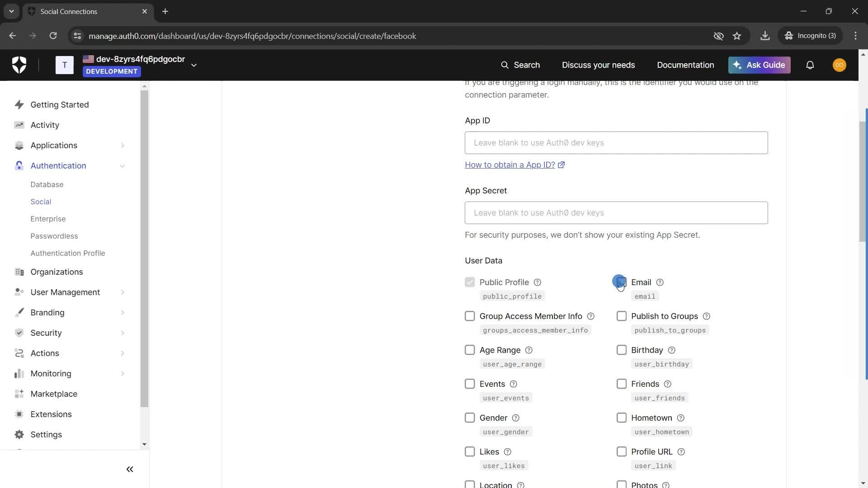This screenshot has width=868, height=488.
Task: Check the Age Range checkbox
Action: point(470,350)
